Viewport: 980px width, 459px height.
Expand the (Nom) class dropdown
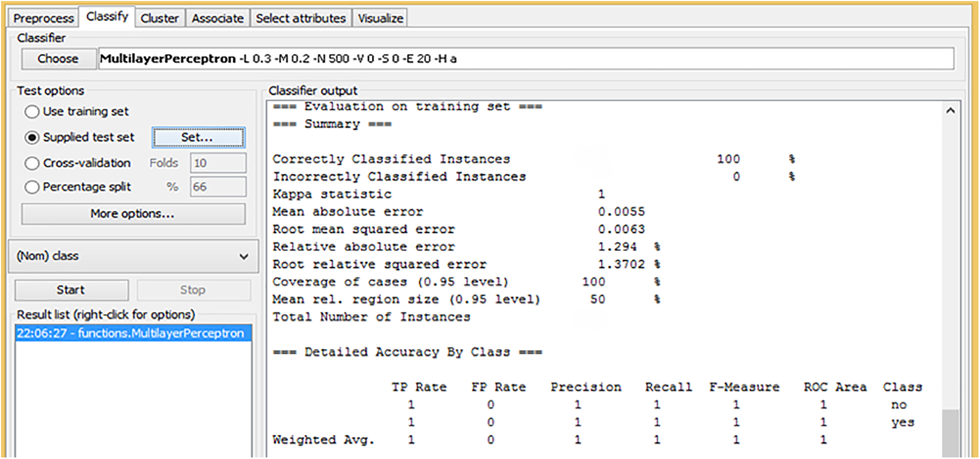(x=133, y=256)
